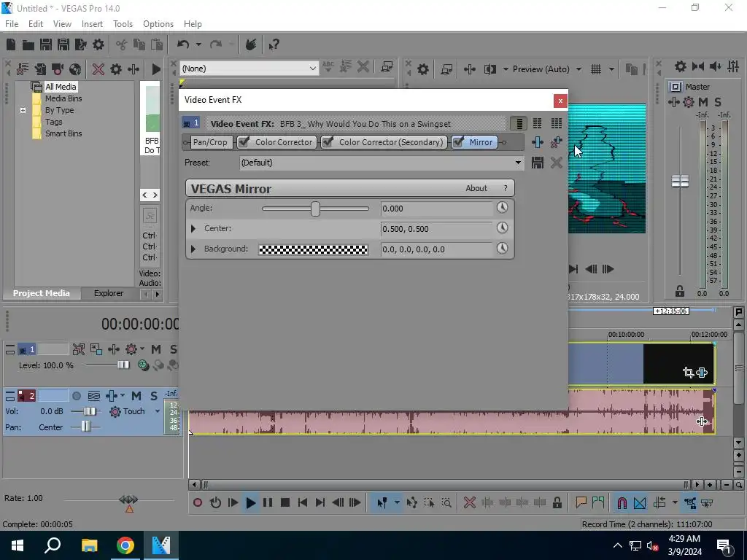Click the Pan/Crop chain button
The width and height of the screenshot is (747, 560).
point(210,142)
